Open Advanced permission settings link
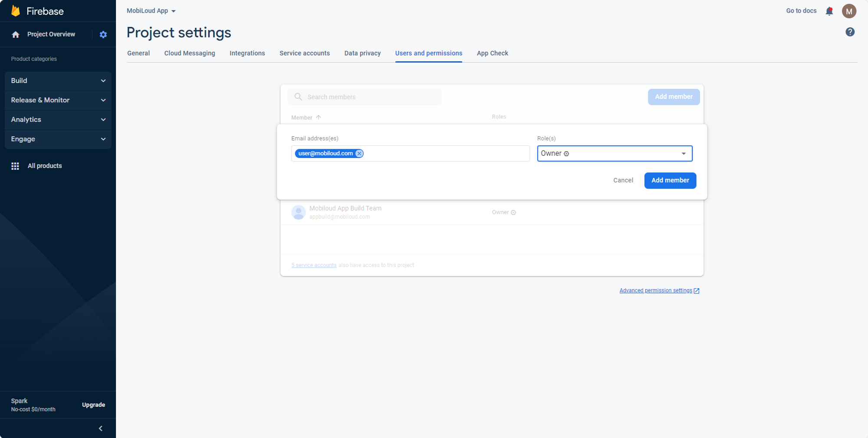 (656, 291)
